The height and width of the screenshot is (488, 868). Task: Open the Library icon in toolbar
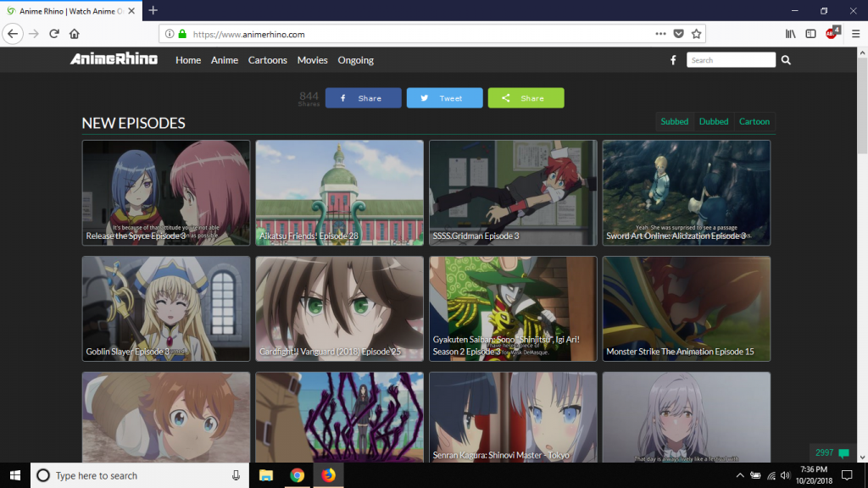click(791, 34)
